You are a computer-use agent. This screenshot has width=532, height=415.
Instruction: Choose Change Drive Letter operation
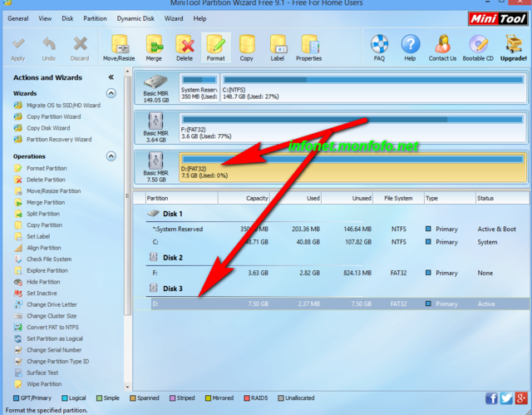tap(52, 304)
